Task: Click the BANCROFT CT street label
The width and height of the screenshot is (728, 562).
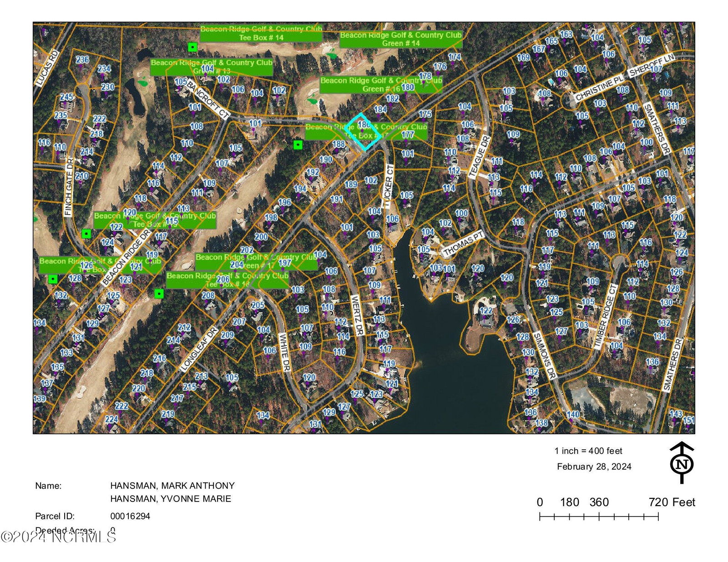Action: tap(207, 100)
